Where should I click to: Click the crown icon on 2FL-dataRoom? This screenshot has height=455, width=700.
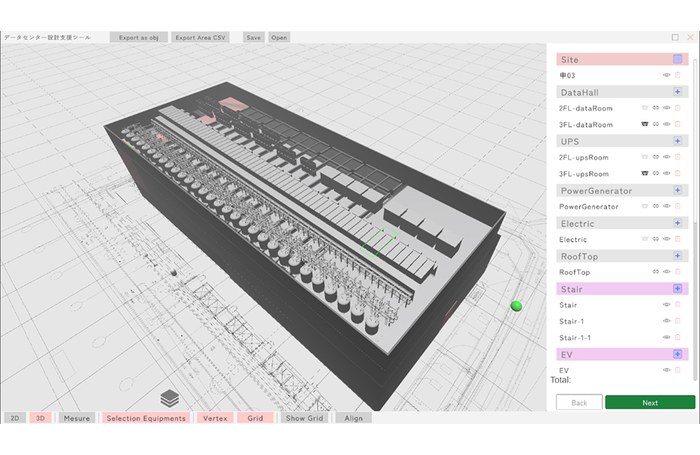645,108
